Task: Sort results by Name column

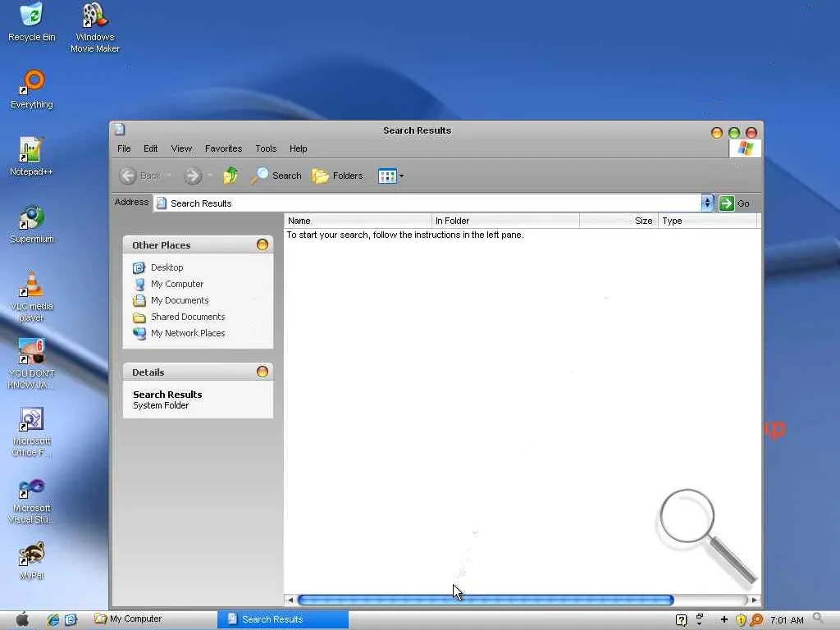Action: pyautogui.click(x=358, y=221)
